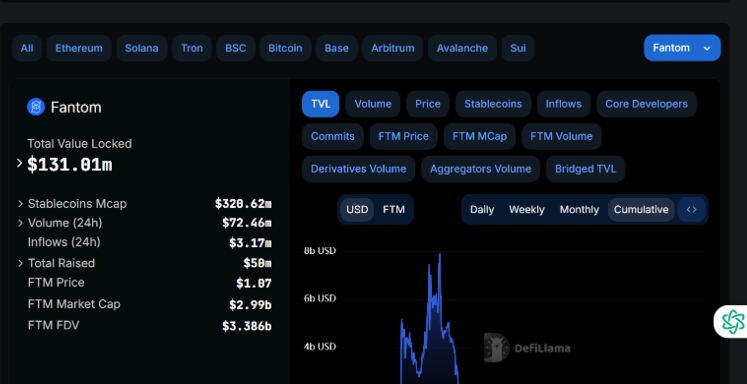Click the FTM Price label
Screen dimensions: 747x384
(x=56, y=283)
